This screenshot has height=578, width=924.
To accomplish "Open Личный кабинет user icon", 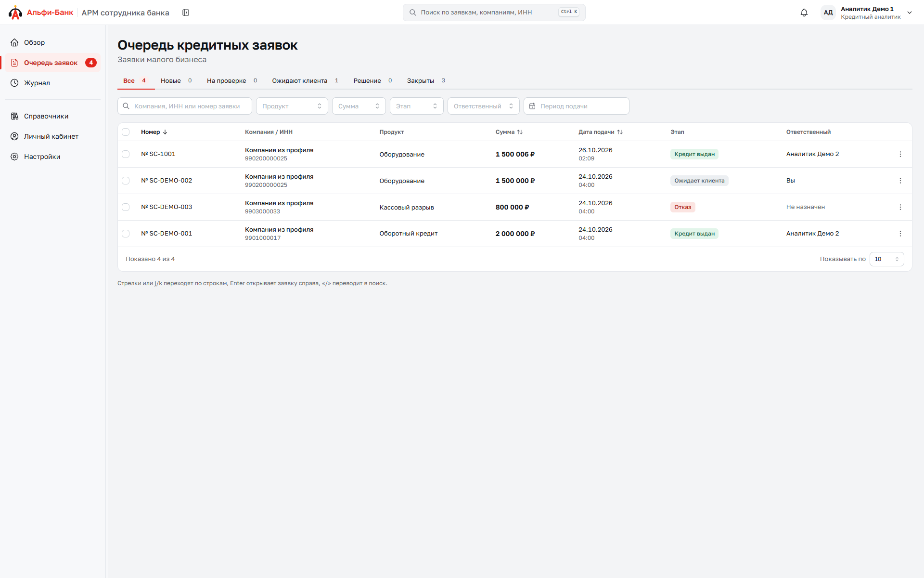I will pyautogui.click(x=14, y=136).
